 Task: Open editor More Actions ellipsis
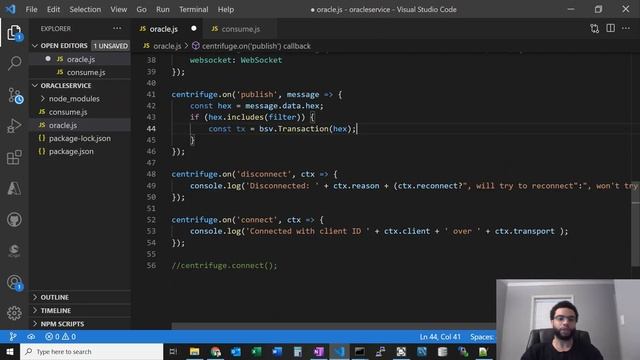(x=626, y=28)
